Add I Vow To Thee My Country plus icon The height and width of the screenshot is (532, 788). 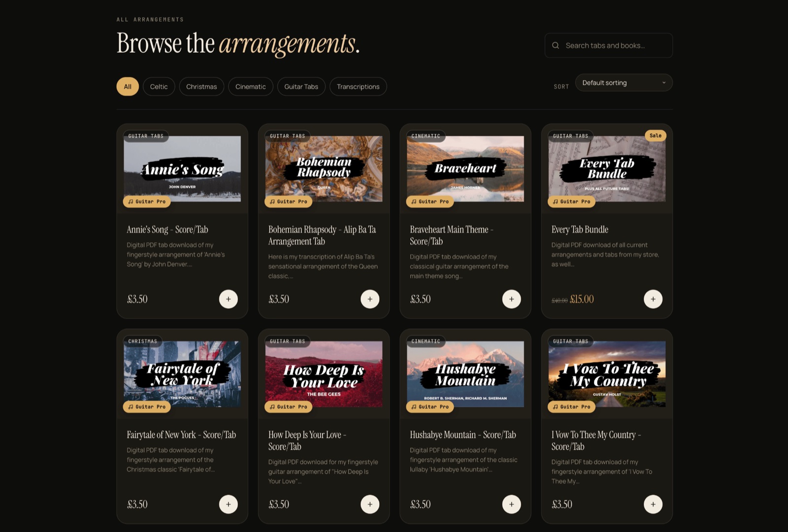point(653,504)
